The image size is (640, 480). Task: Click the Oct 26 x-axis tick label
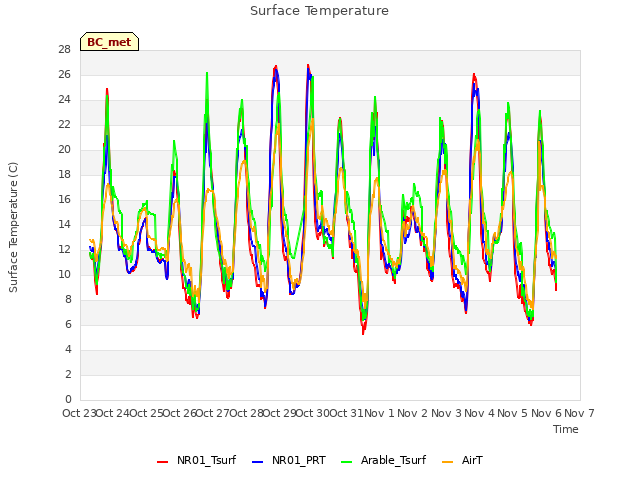(180, 413)
